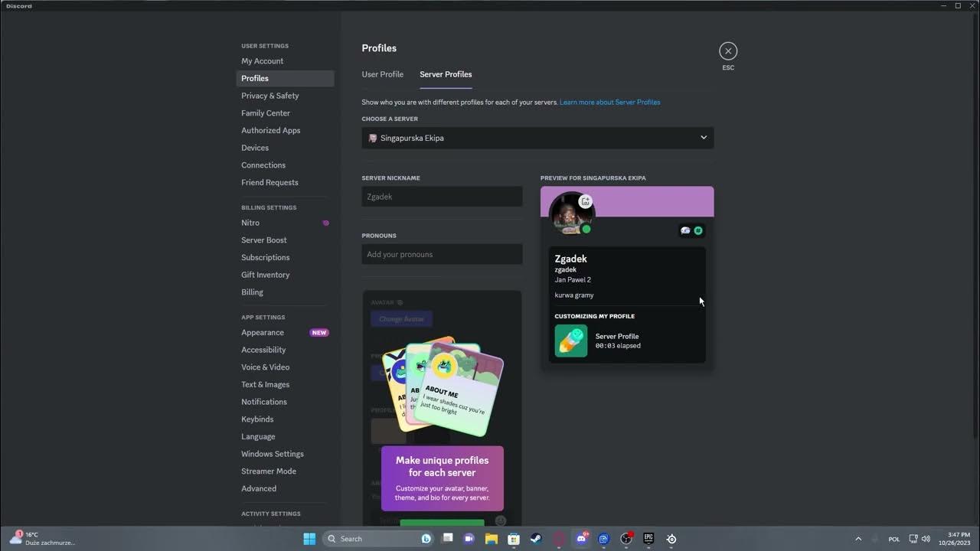Open Privacy & Safety settings
This screenshot has height=551, width=980.
(270, 96)
